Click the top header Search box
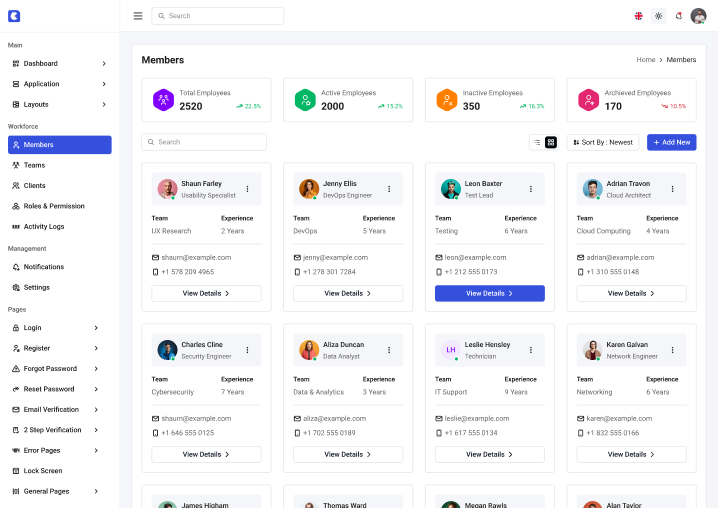The image size is (718, 508). pyautogui.click(x=218, y=16)
